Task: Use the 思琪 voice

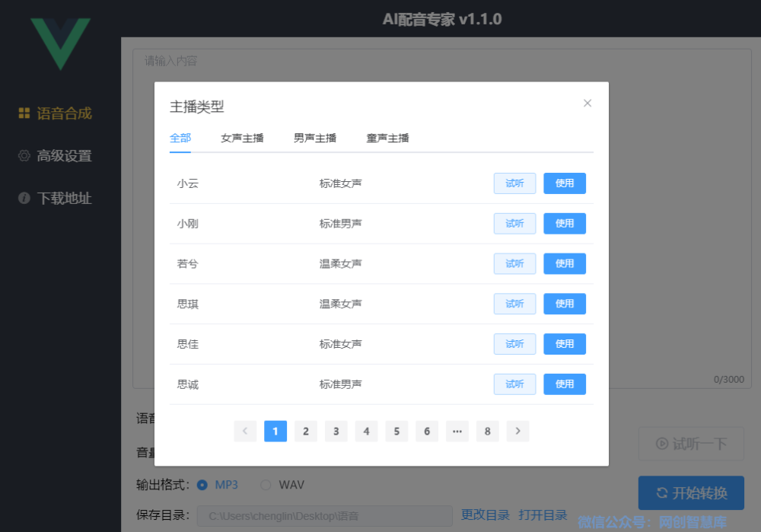Action: 565,304
